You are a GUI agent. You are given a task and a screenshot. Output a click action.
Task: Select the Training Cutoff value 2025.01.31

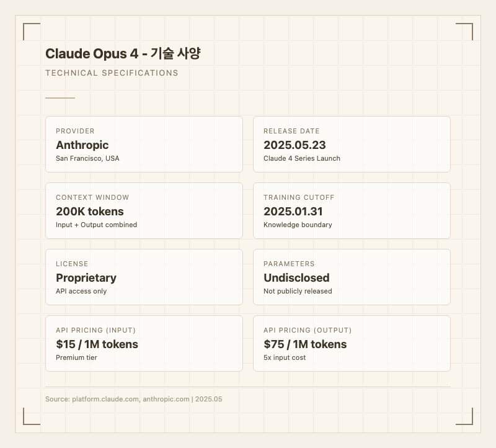click(293, 212)
